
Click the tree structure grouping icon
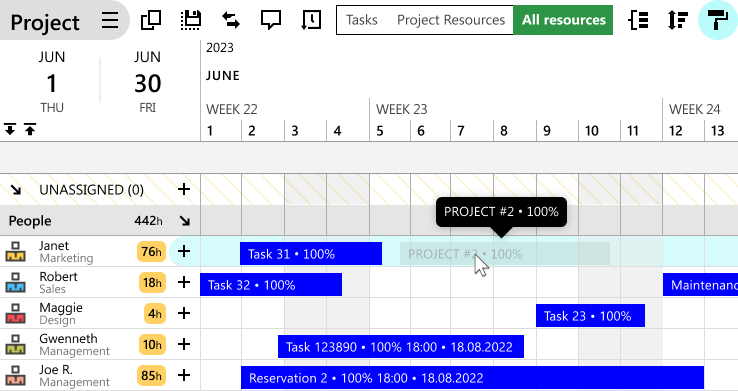638,20
